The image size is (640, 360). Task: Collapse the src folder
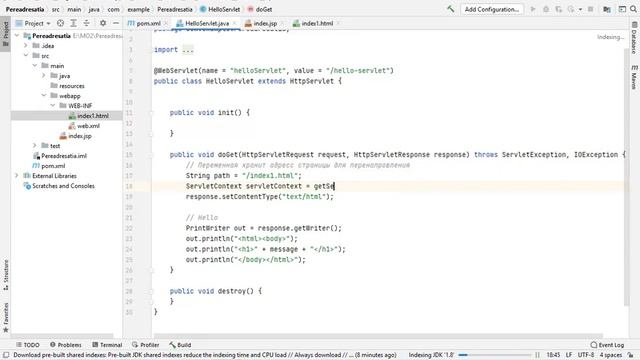tap(26, 56)
